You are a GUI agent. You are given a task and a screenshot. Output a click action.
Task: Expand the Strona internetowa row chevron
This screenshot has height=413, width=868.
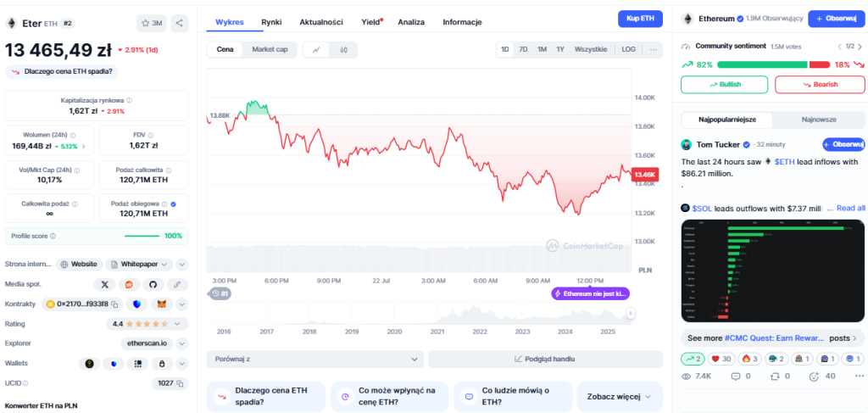coord(182,265)
